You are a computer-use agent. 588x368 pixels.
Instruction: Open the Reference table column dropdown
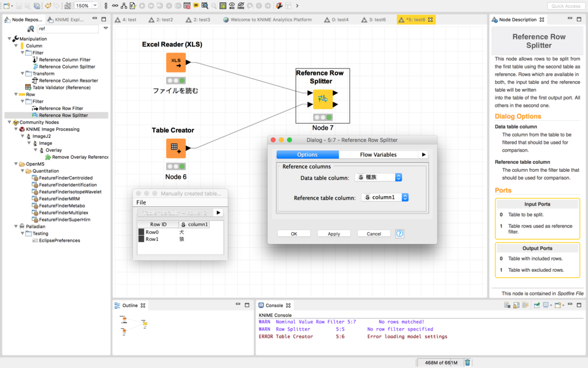(x=405, y=197)
